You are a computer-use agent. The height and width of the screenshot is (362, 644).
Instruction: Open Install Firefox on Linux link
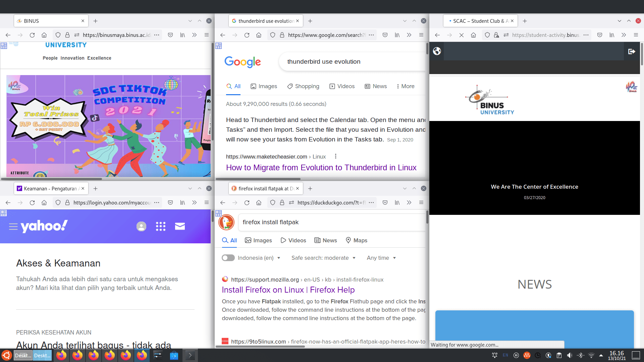point(288,290)
